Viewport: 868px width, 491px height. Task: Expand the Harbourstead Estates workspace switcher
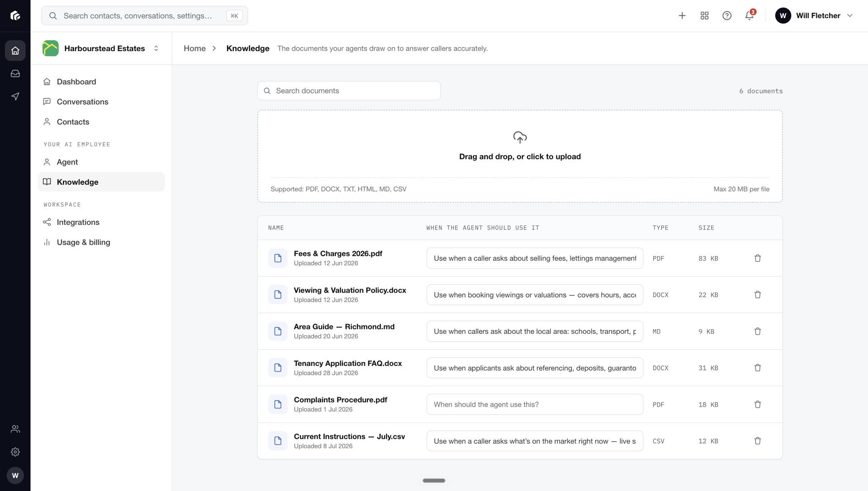pyautogui.click(x=156, y=48)
